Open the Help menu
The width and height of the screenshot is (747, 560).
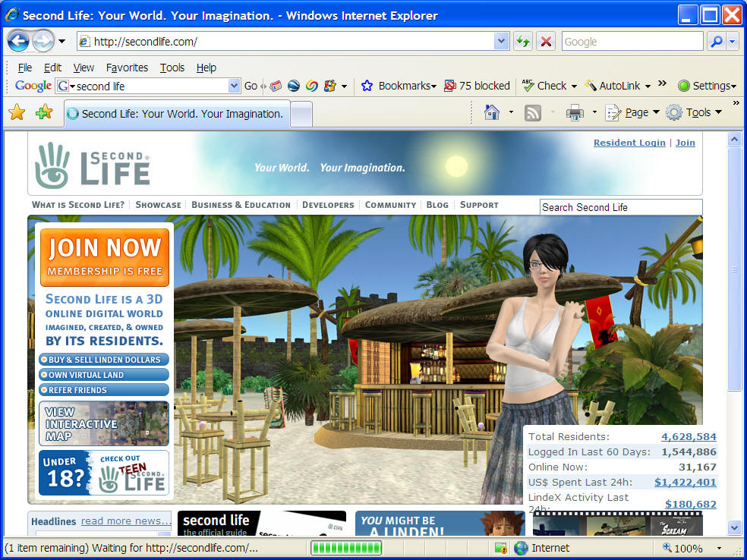pyautogui.click(x=206, y=68)
